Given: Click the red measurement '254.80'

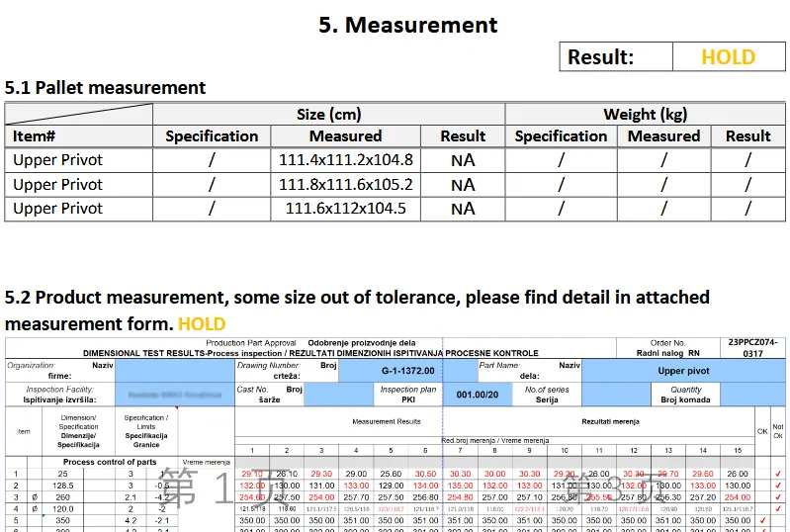Looking at the screenshot, I should (460, 497).
